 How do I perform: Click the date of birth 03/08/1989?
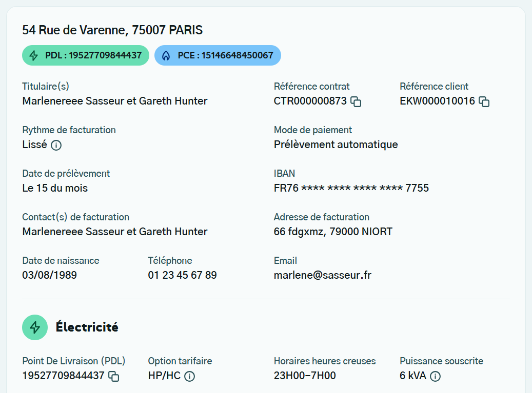[x=49, y=275]
